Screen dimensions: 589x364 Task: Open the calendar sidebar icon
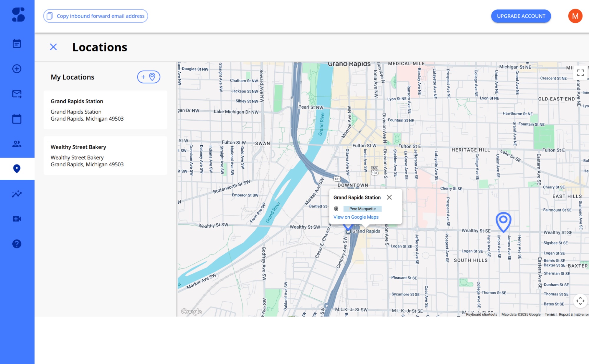coord(17,119)
